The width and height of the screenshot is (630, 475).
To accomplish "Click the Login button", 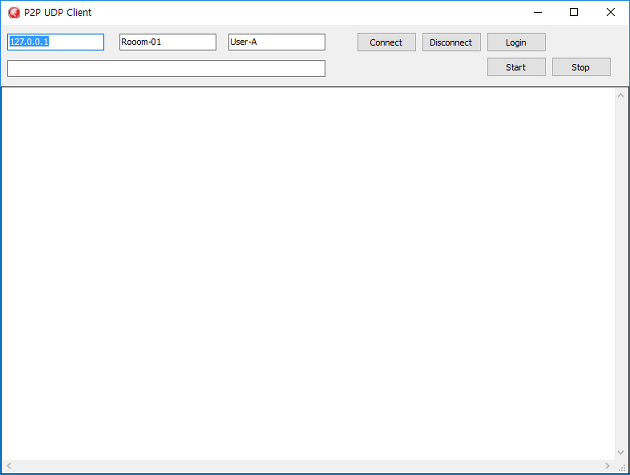I will (516, 42).
